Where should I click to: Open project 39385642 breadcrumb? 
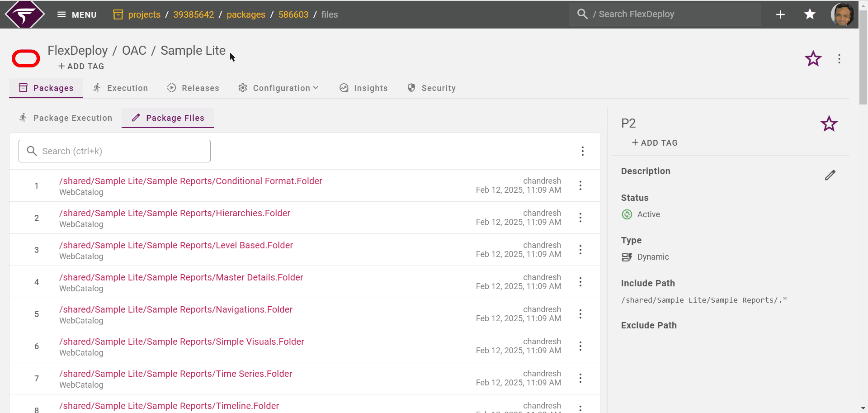tap(193, 14)
